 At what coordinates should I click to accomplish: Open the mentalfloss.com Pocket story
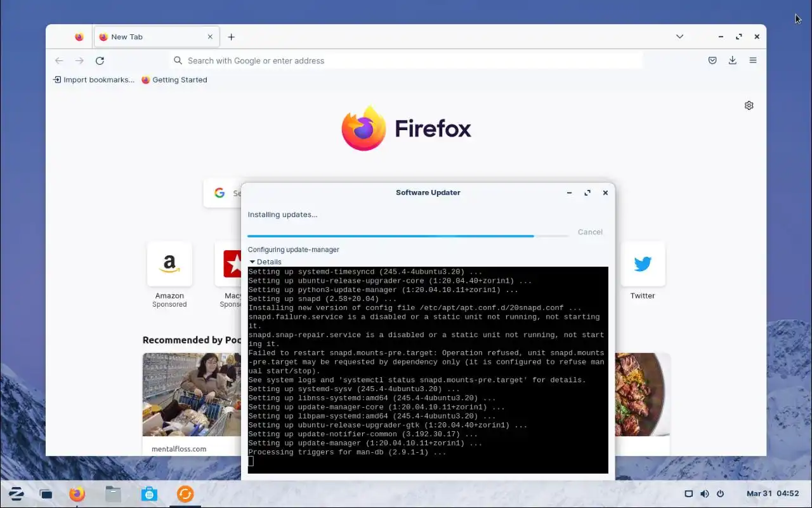coord(192,404)
